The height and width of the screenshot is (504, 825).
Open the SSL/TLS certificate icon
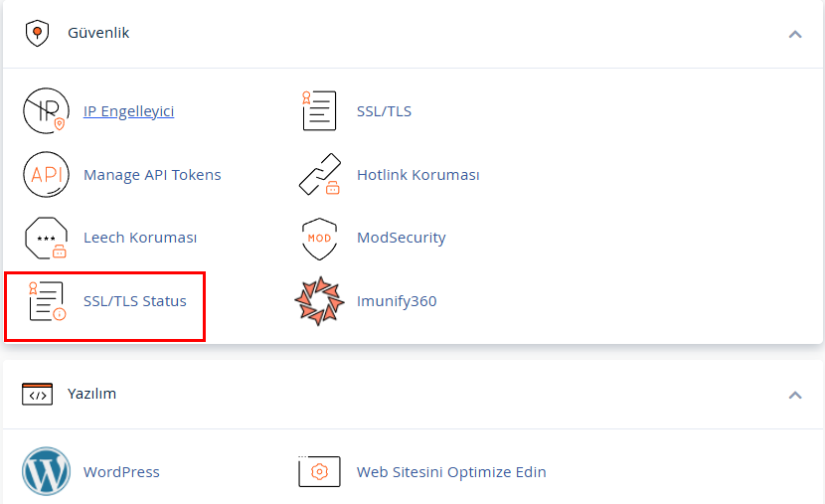(x=319, y=111)
